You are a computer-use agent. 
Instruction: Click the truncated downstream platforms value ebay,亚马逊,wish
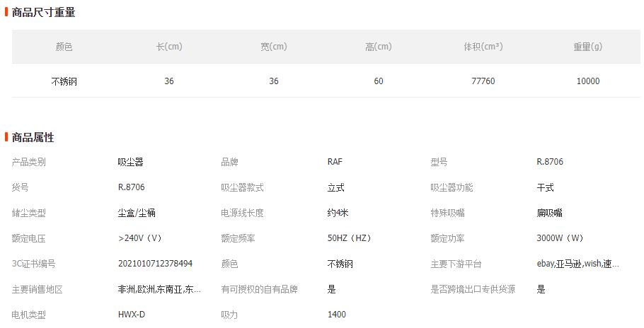point(577,264)
